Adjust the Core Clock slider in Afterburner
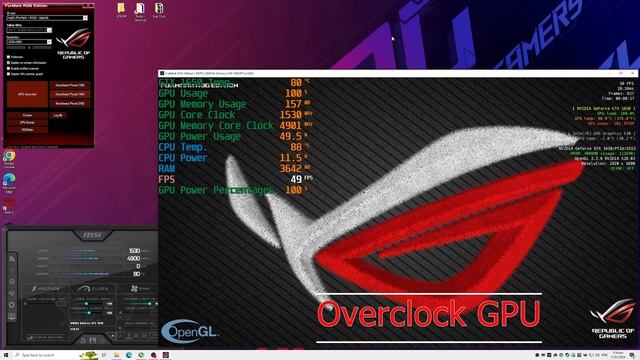 click(87, 304)
